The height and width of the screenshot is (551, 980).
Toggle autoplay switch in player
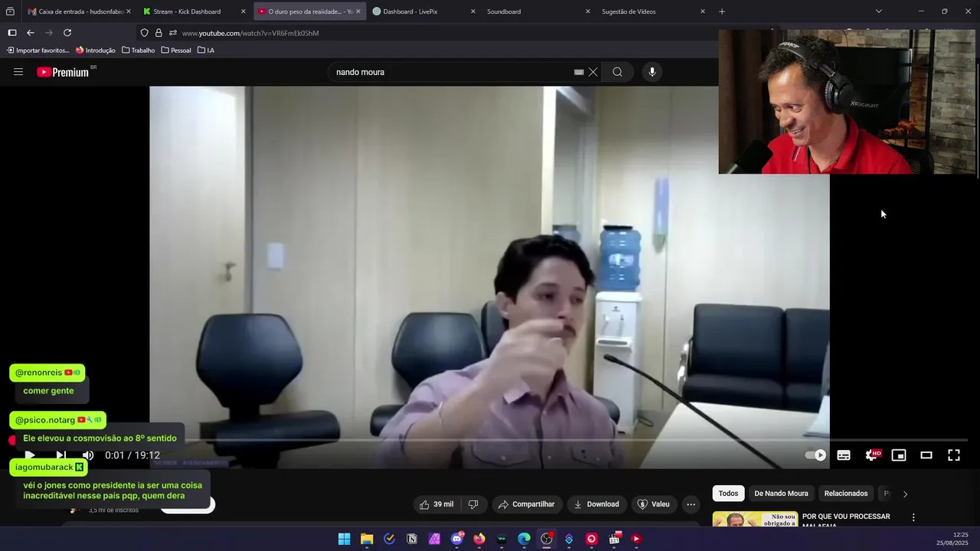[815, 455]
